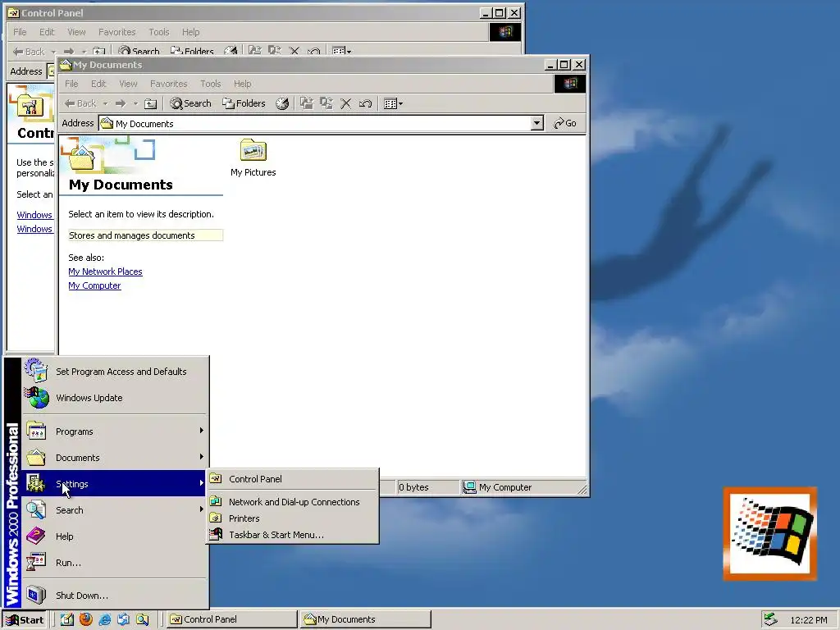Click the Up folder icon in My Documents toolbar
This screenshot has width=840, height=630.
tap(151, 103)
